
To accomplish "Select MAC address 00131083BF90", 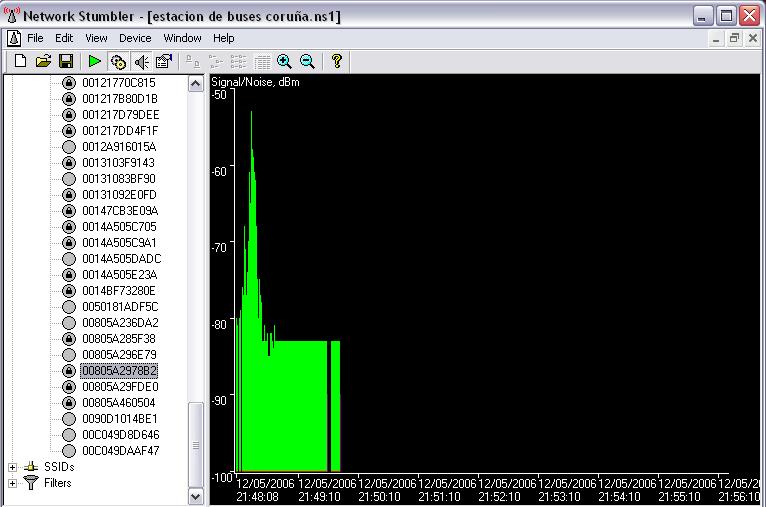I will point(119,179).
